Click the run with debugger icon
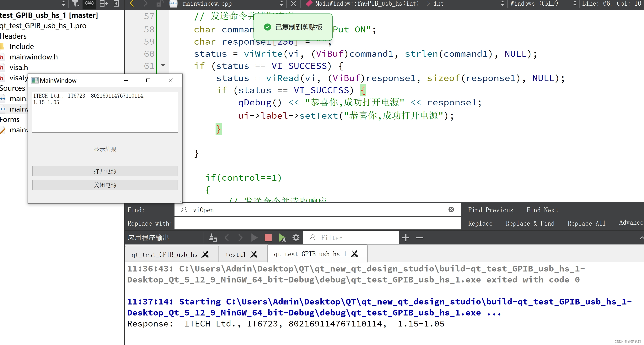Image resolution: width=644 pixels, height=345 pixels. tap(282, 237)
